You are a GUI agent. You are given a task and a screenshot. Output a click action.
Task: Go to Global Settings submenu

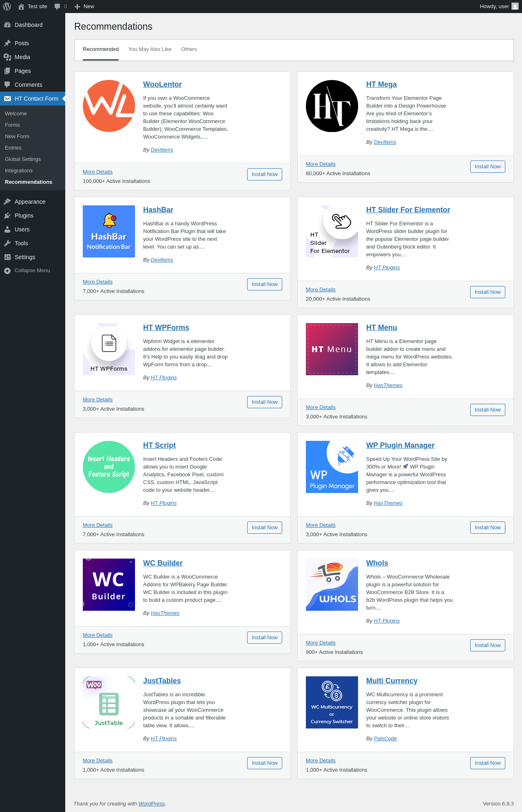pos(23,159)
